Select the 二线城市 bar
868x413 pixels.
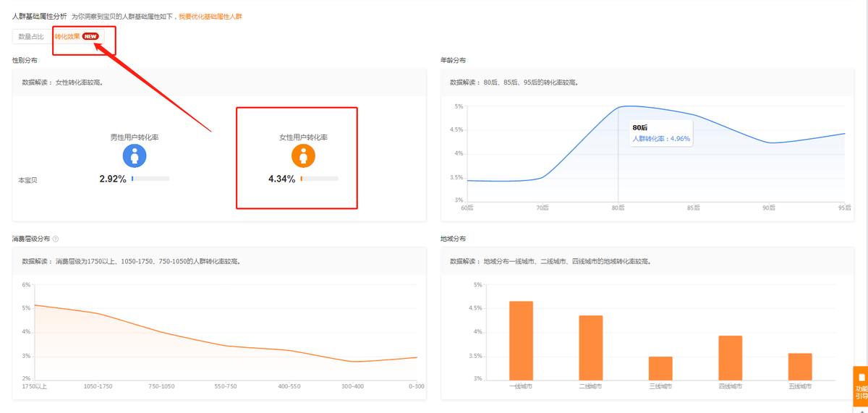coord(590,347)
